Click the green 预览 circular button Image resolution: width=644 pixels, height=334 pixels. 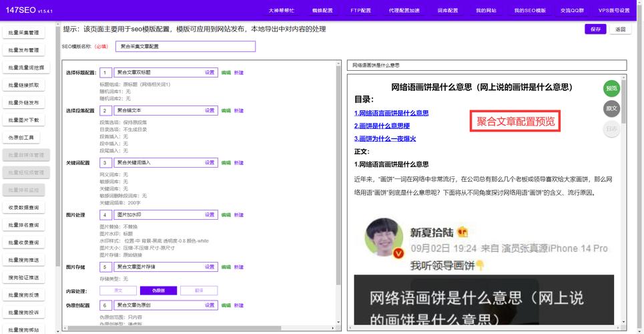611,88
